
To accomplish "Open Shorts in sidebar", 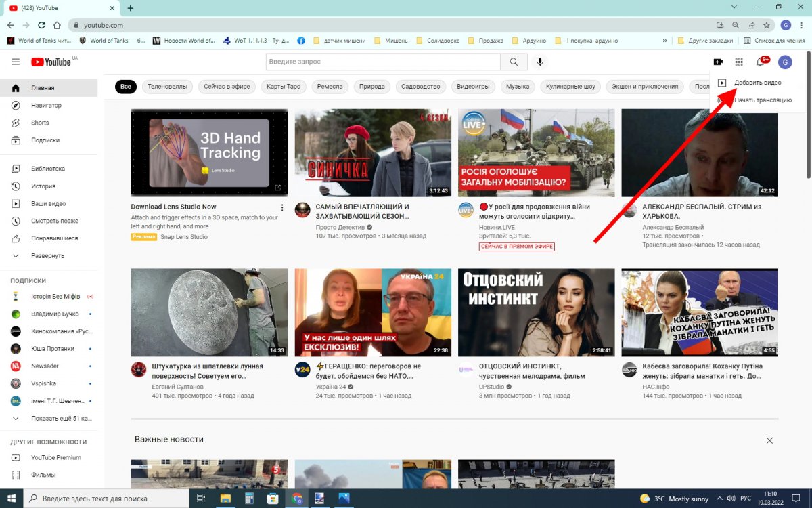I will [49, 123].
